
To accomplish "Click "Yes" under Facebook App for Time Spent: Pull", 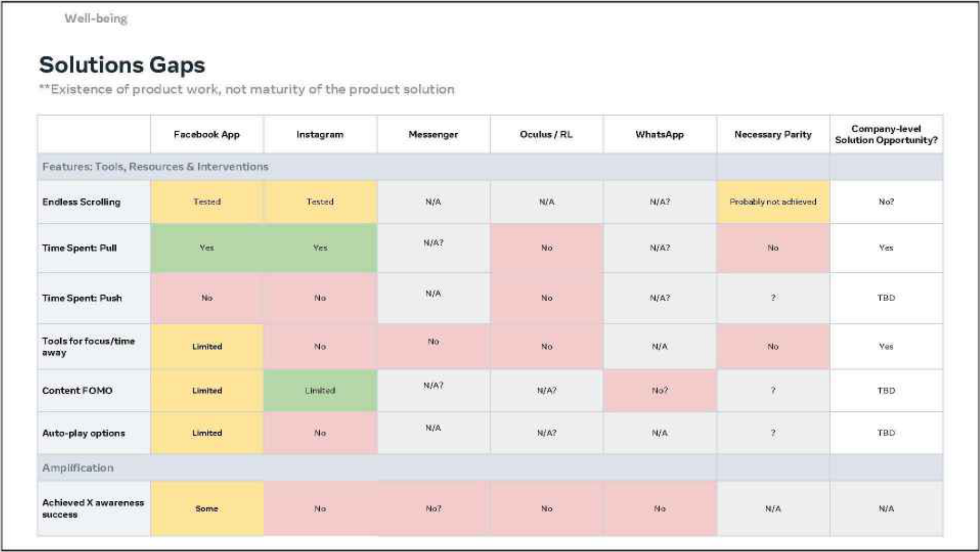I will coord(207,248).
